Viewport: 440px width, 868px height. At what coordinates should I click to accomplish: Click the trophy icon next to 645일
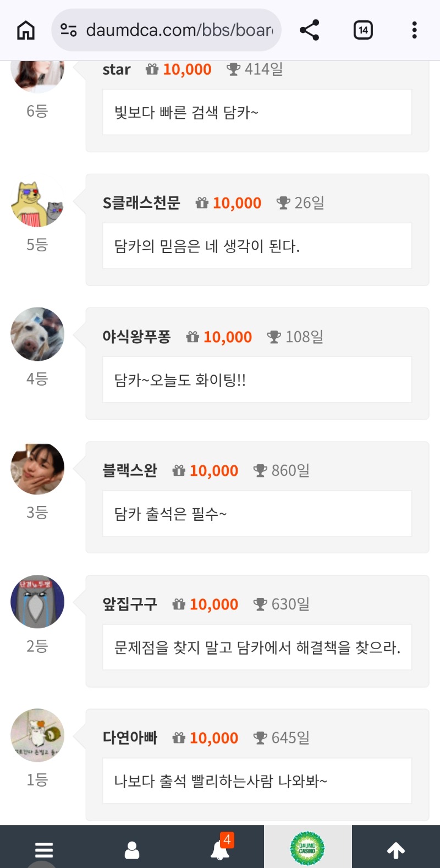(260, 738)
